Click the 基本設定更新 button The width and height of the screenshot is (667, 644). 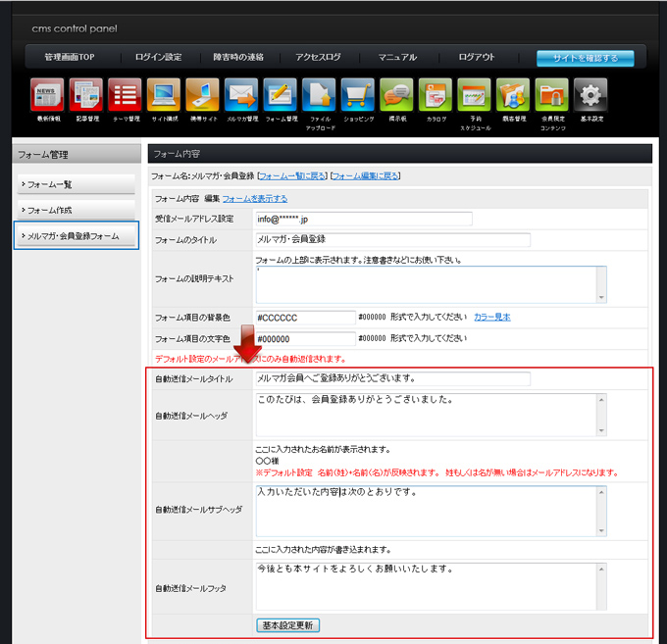pos(288,624)
